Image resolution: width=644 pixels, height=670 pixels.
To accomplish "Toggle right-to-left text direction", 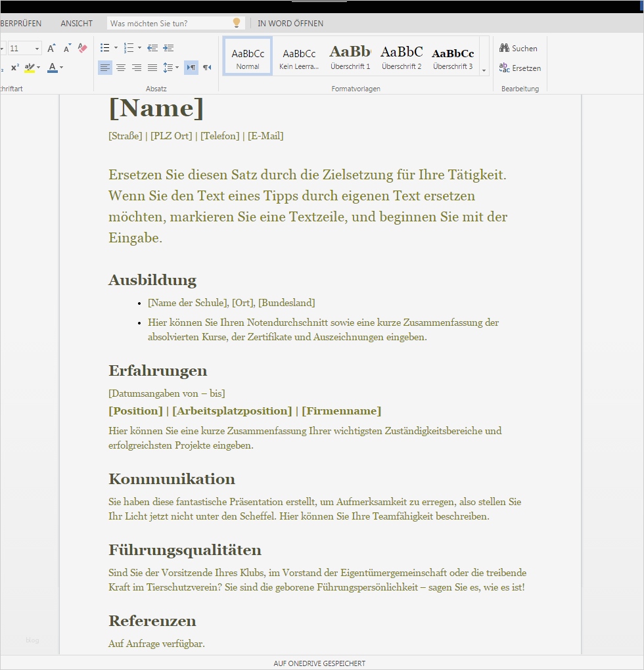I will point(207,68).
